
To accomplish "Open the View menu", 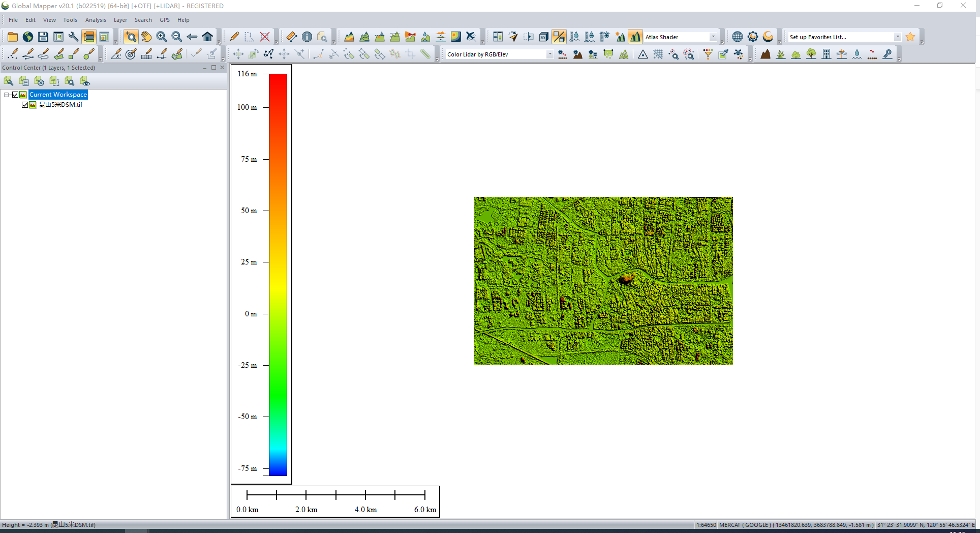I will click(49, 20).
